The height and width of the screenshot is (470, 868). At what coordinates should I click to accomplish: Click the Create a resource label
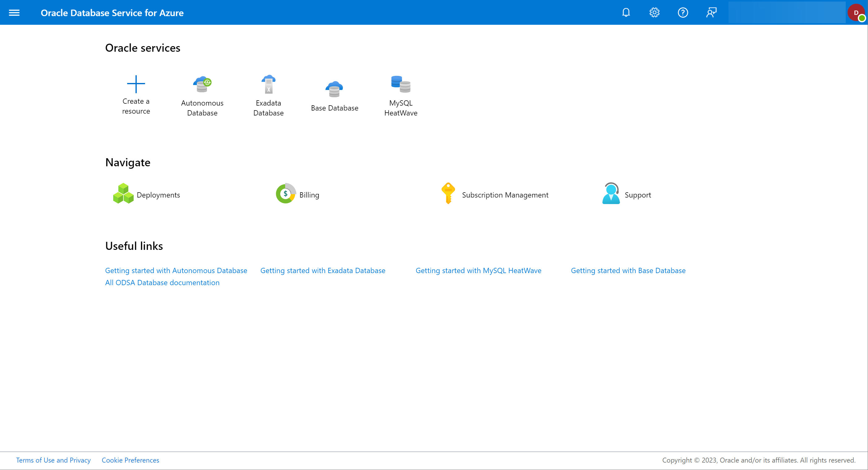point(136,106)
